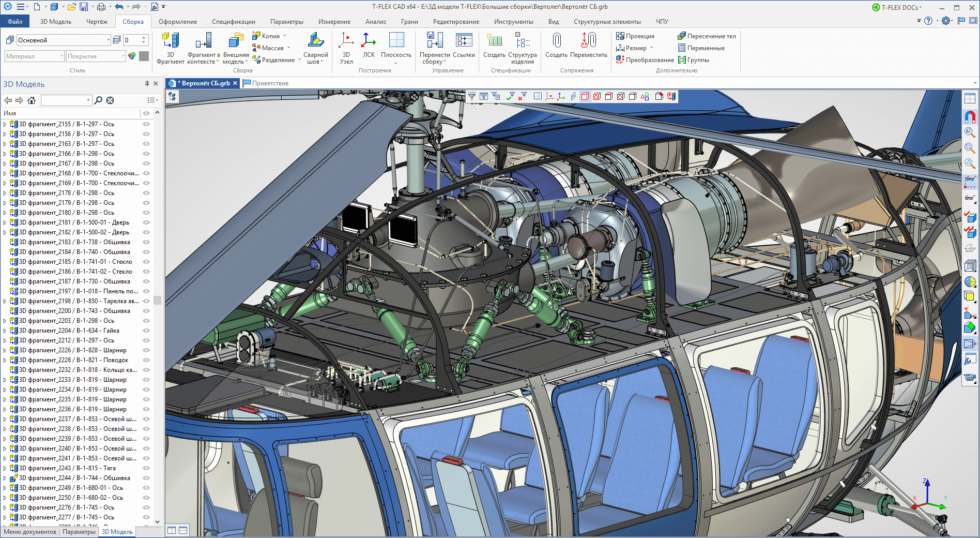Hide 3D фрагмент_2204 Гайка via eye icon
The image size is (980, 538).
(146, 331)
